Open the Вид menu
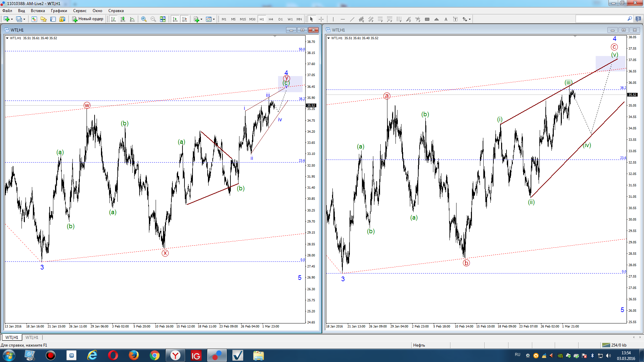This screenshot has width=644, height=362. tap(21, 11)
